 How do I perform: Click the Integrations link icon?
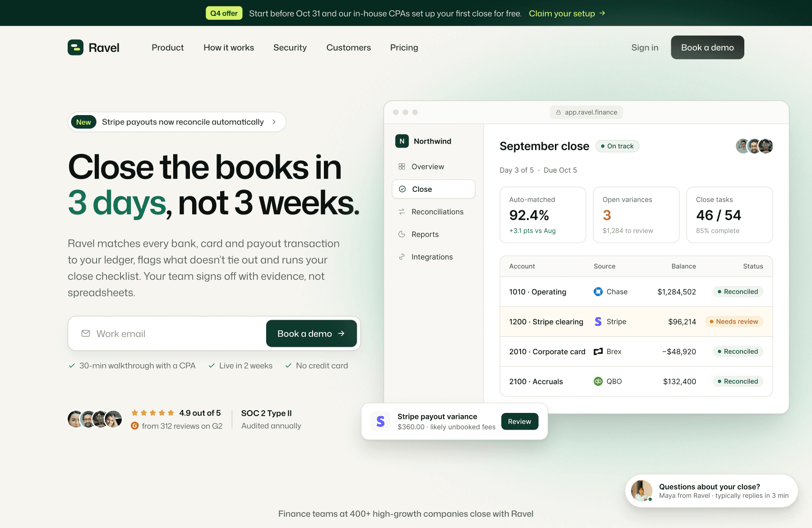[x=401, y=257]
